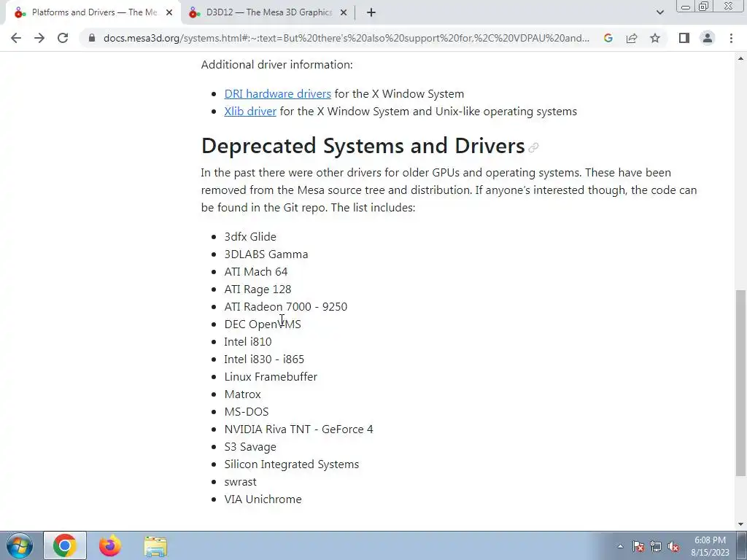
Task: Open Chrome three-dot menu
Action: pos(731,38)
